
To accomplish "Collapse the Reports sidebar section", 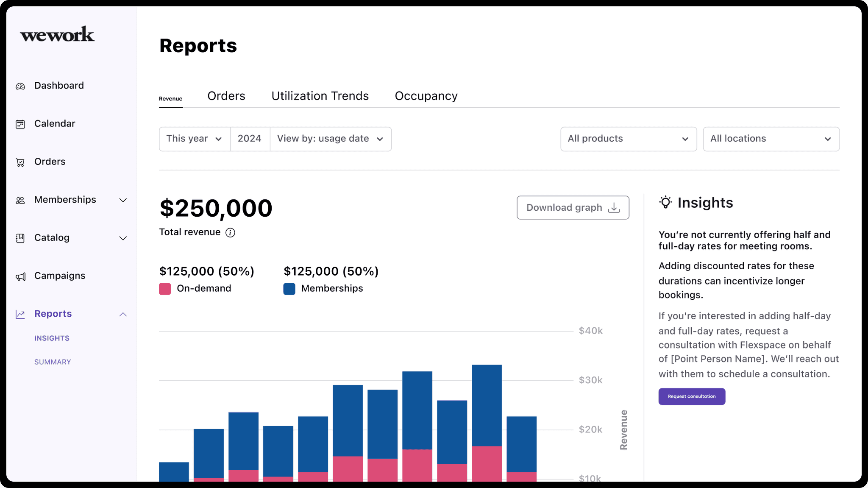I will click(x=123, y=314).
